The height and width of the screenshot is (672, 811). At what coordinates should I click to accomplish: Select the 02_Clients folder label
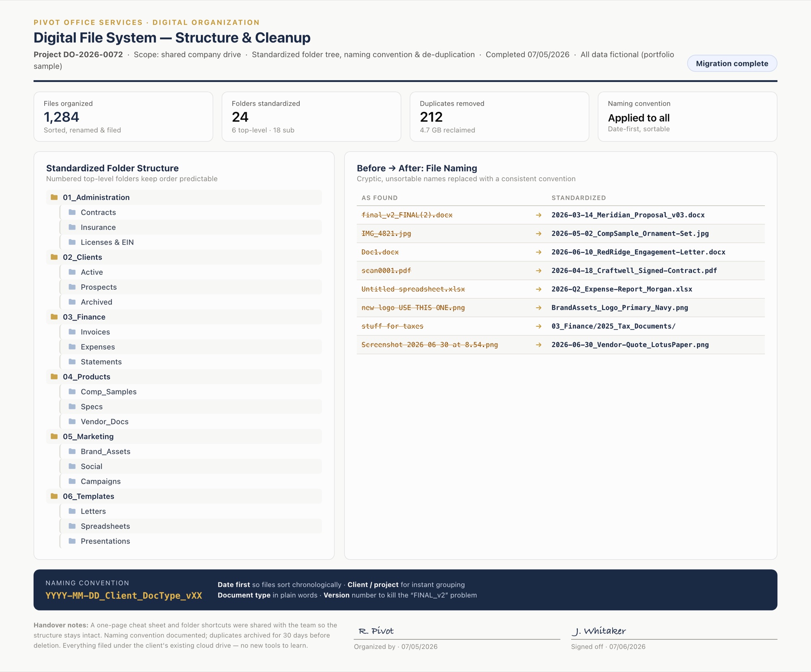coord(82,257)
